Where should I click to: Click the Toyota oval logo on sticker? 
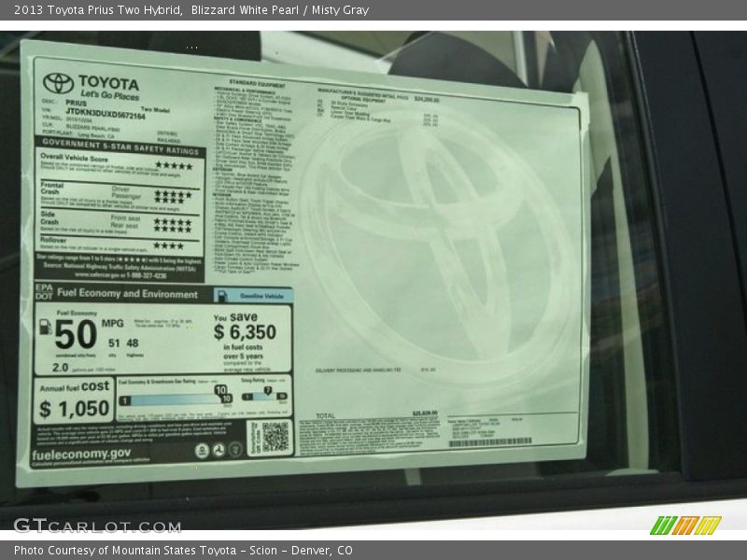[58, 84]
